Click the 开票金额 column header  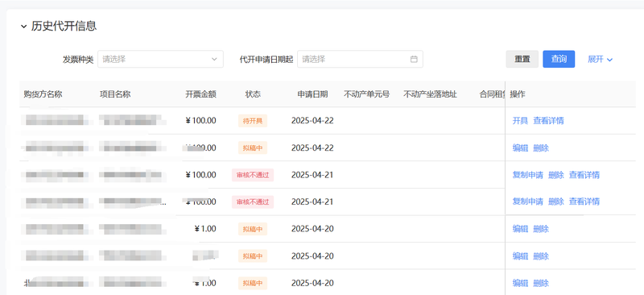point(200,94)
